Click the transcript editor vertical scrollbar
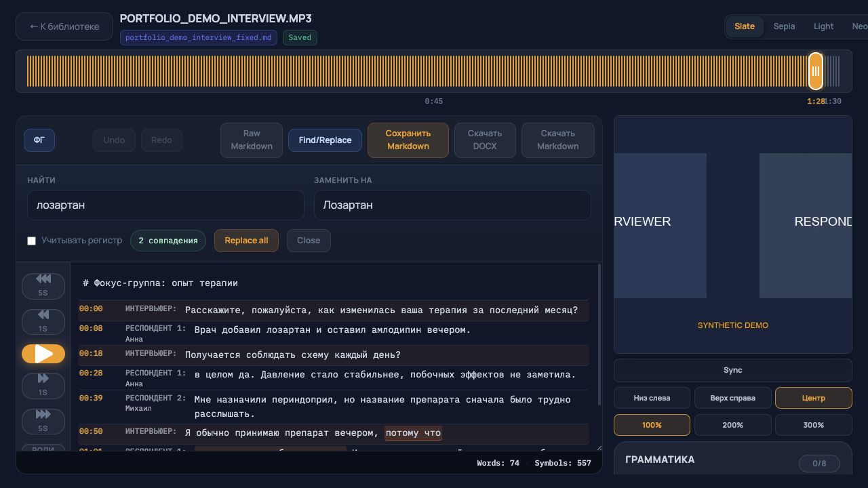The image size is (868, 488). click(599, 335)
